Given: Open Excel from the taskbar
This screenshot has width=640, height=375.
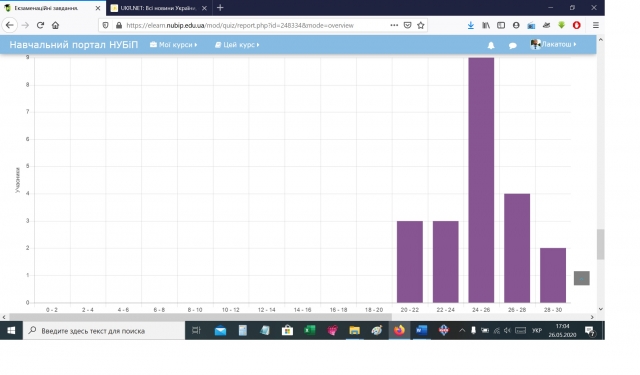Looking at the screenshot, I should [310, 331].
